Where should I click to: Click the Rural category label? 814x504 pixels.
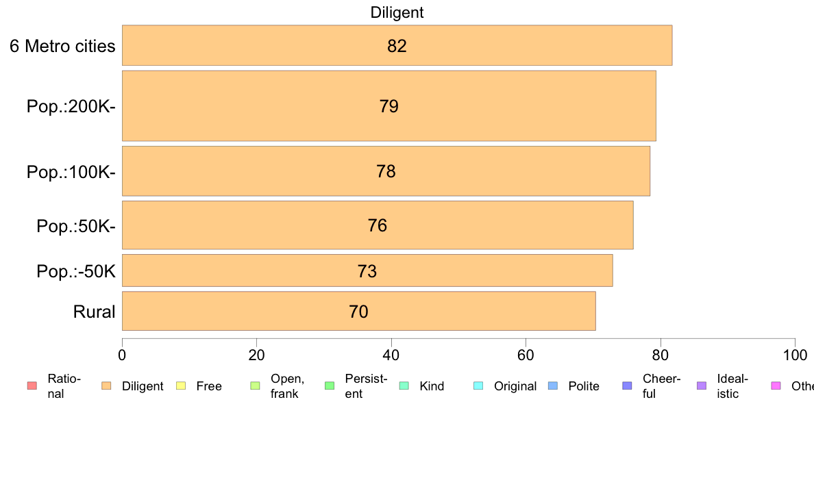[94, 312]
